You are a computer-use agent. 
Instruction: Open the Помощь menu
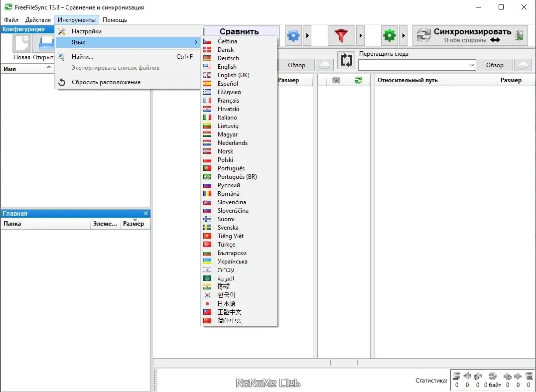115,20
